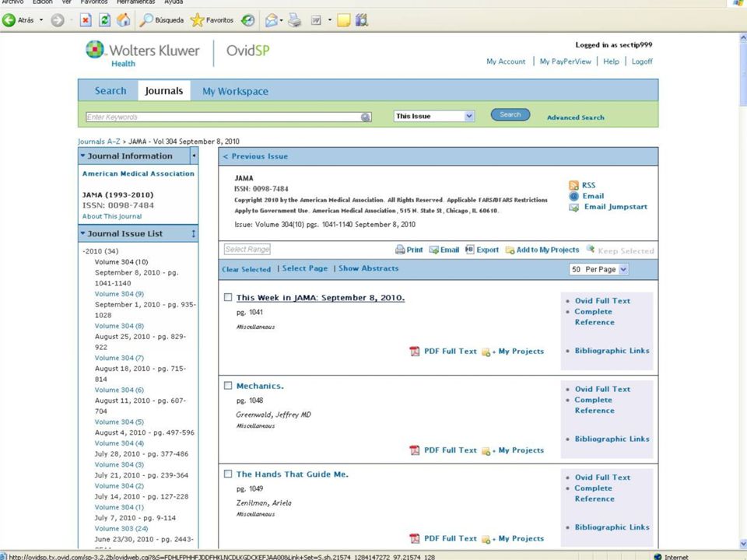Collapse the Journal Information section
The image size is (747, 560).
point(83,156)
